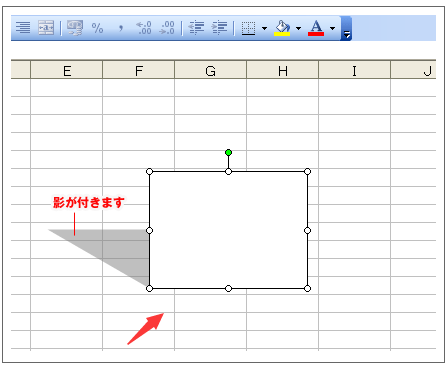Select column G header
This screenshot has width=447, height=374.
point(211,70)
